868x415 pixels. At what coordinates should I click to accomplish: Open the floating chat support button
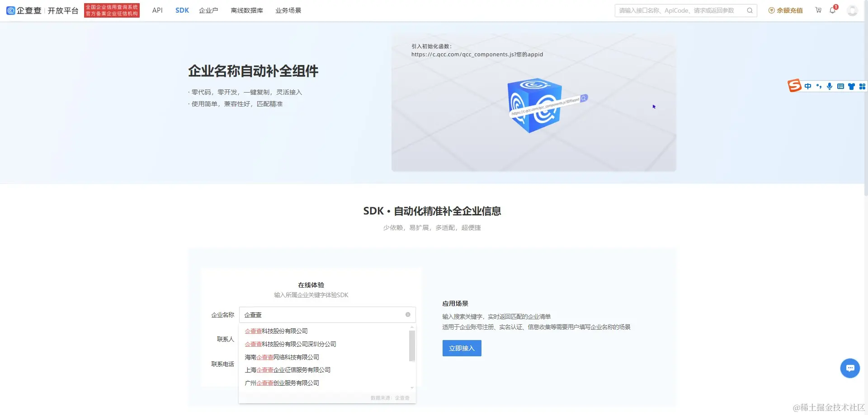(850, 368)
